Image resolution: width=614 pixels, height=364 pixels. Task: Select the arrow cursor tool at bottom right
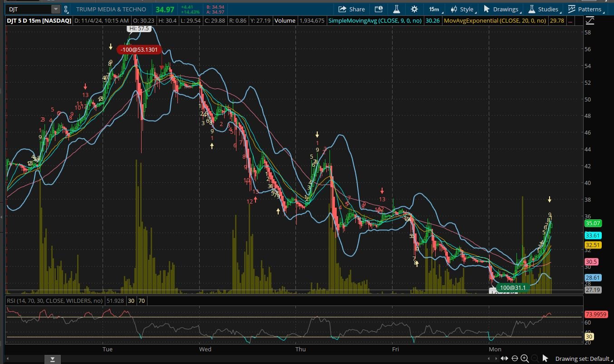[545, 358]
